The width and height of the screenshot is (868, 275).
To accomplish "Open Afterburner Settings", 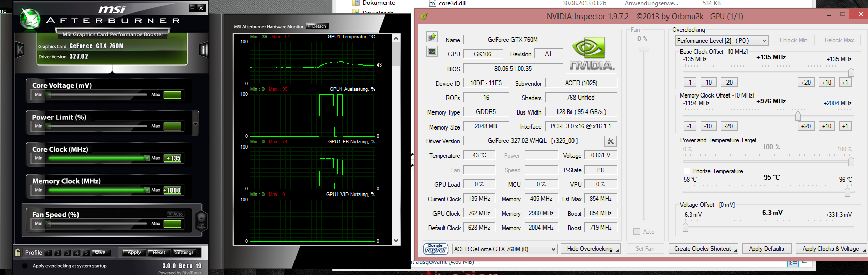I will click(184, 253).
